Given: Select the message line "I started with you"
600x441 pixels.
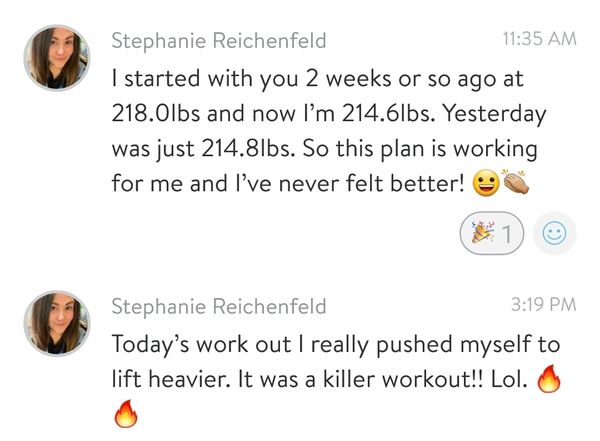Looking at the screenshot, I should pyautogui.click(x=318, y=79).
